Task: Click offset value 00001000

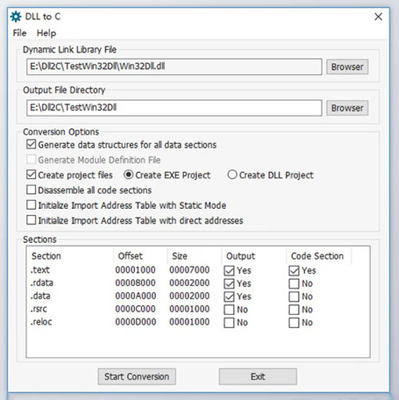Action: pos(135,270)
